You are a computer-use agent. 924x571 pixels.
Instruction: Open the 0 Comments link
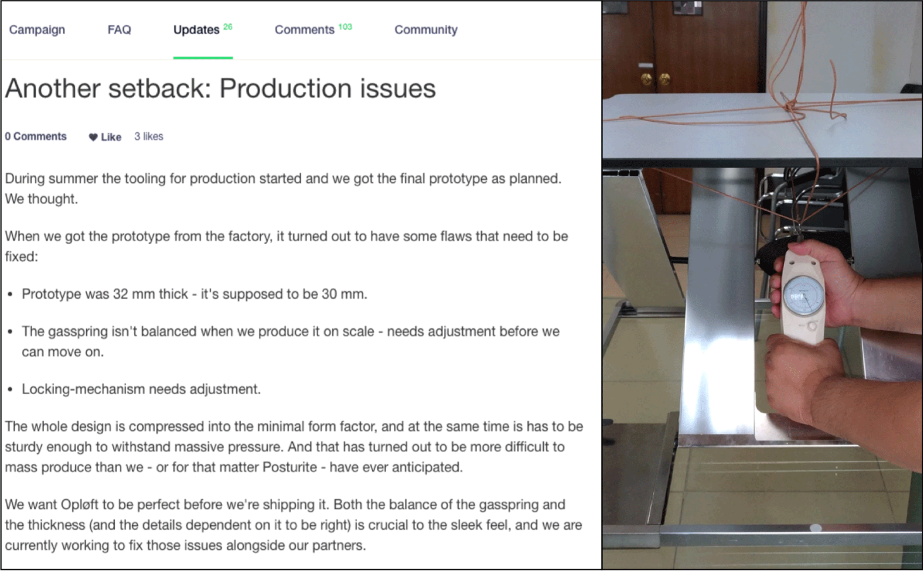point(36,136)
